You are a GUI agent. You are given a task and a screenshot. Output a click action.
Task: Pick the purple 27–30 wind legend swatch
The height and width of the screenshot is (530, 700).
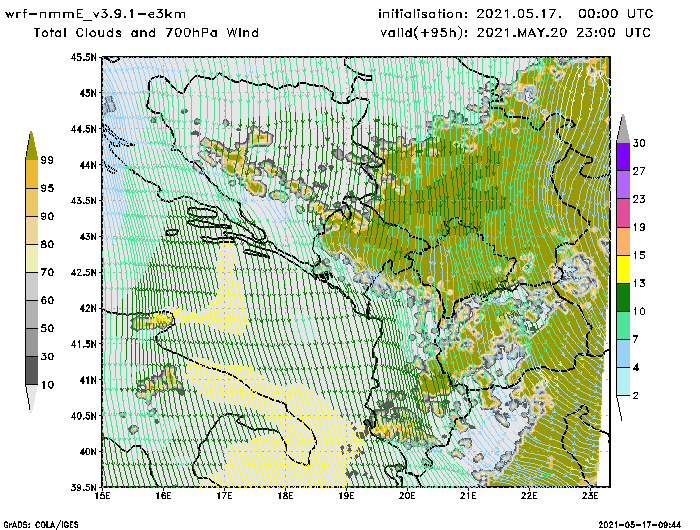point(623,156)
